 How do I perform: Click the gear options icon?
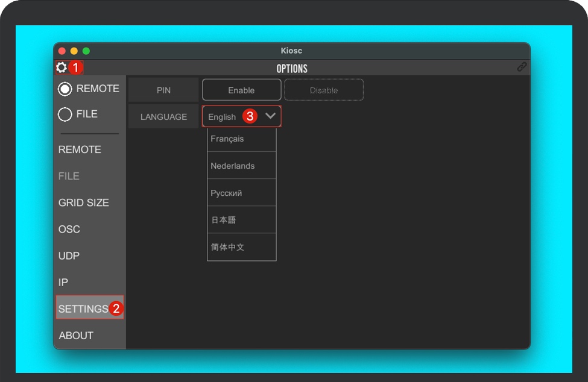[x=62, y=67]
